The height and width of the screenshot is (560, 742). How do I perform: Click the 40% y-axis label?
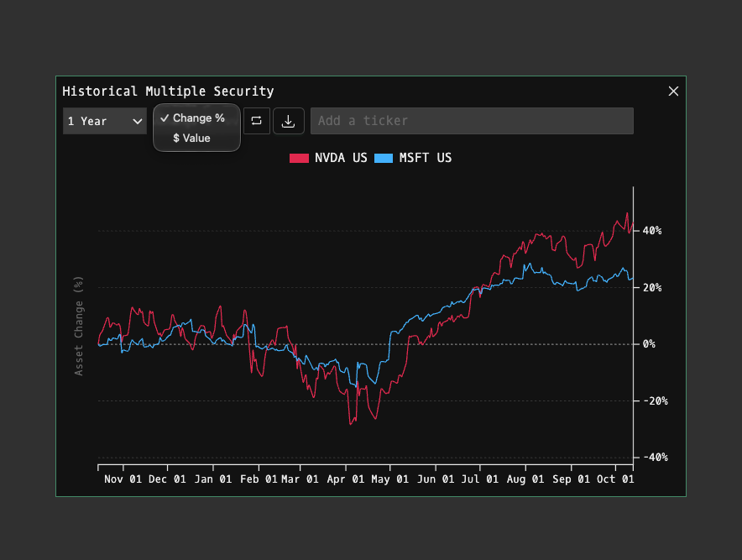point(651,231)
